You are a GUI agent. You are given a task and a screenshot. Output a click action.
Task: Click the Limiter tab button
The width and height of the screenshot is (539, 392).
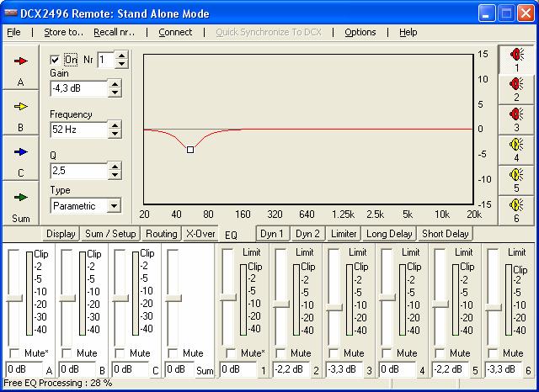pyautogui.click(x=344, y=234)
